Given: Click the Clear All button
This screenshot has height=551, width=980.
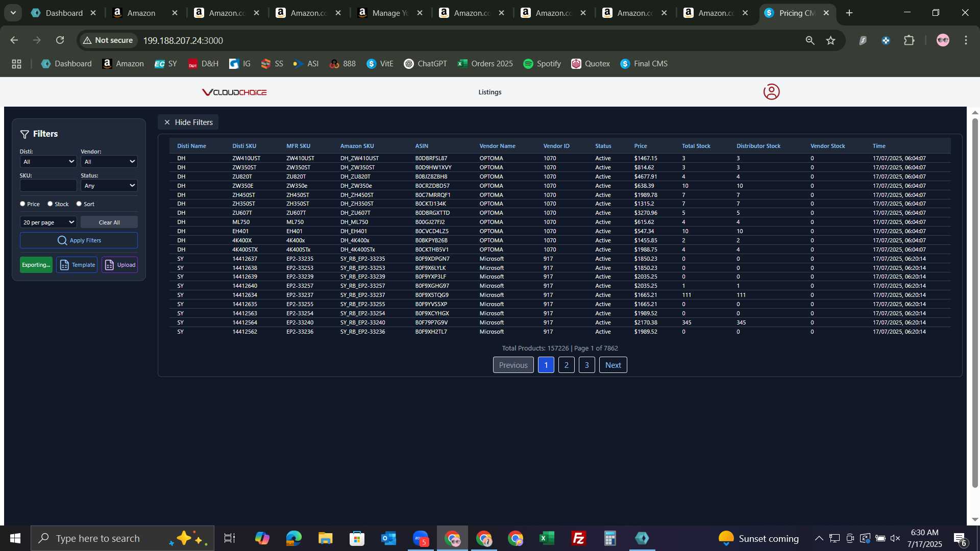Looking at the screenshot, I should click(x=109, y=222).
